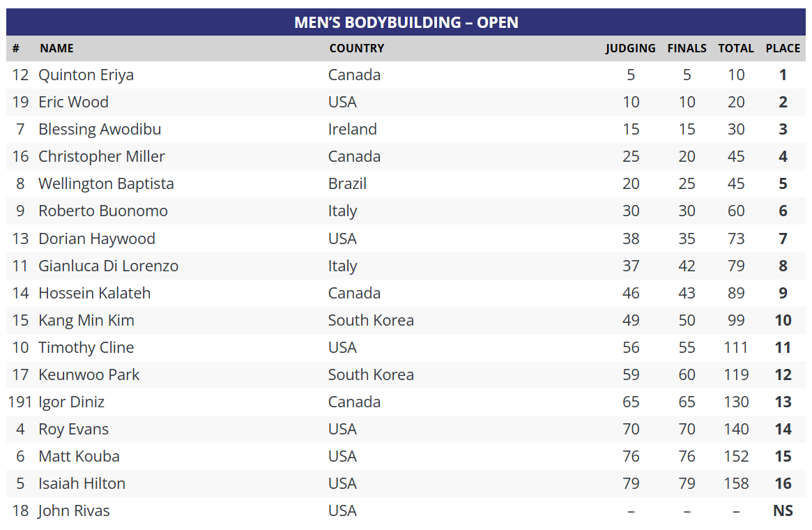This screenshot has width=812, height=530.
Task: Click the JUDGING column header
Action: [x=630, y=48]
